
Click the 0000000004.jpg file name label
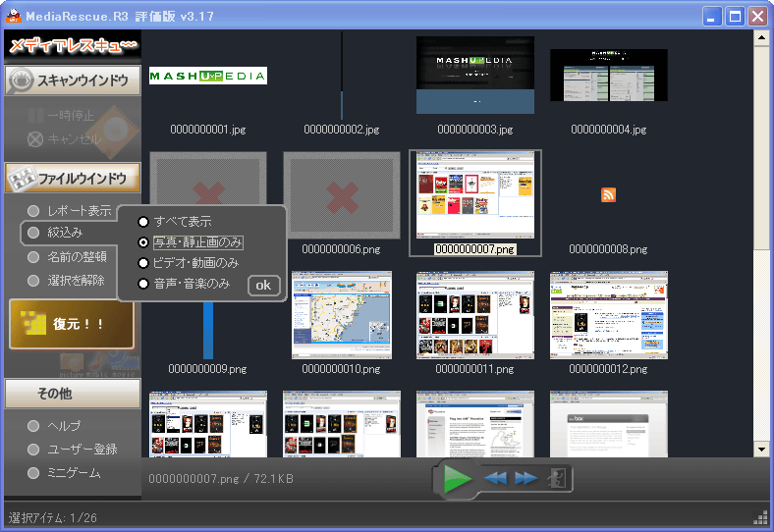click(609, 130)
